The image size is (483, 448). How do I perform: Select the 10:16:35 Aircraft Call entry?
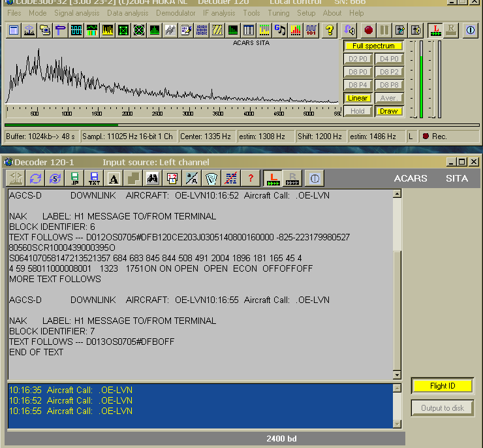tap(71, 390)
